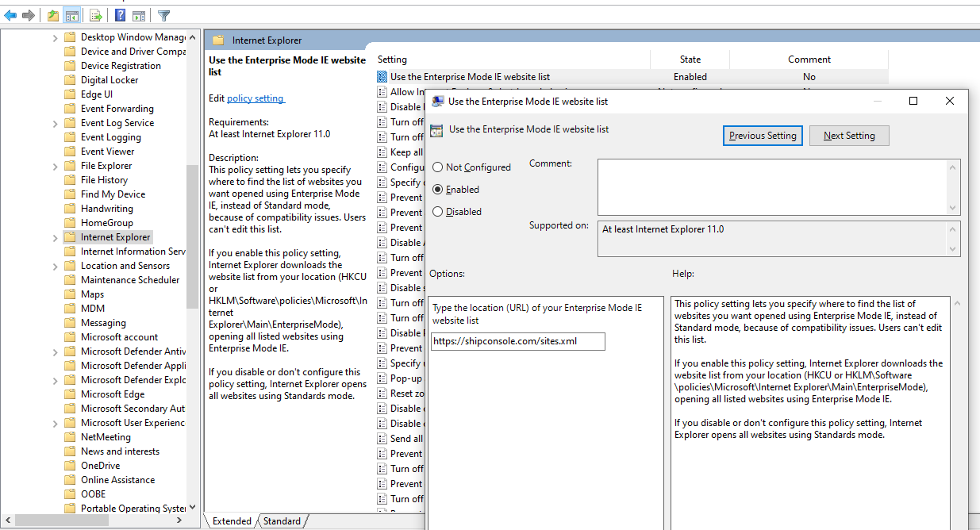The image size is (980, 530).
Task: Click the policy icon of the Enabled setting row
Action: pos(382,77)
